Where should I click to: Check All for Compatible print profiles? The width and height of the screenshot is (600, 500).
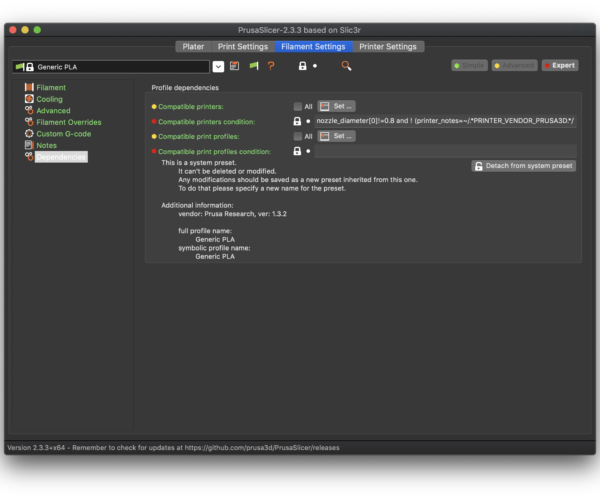pos(298,136)
